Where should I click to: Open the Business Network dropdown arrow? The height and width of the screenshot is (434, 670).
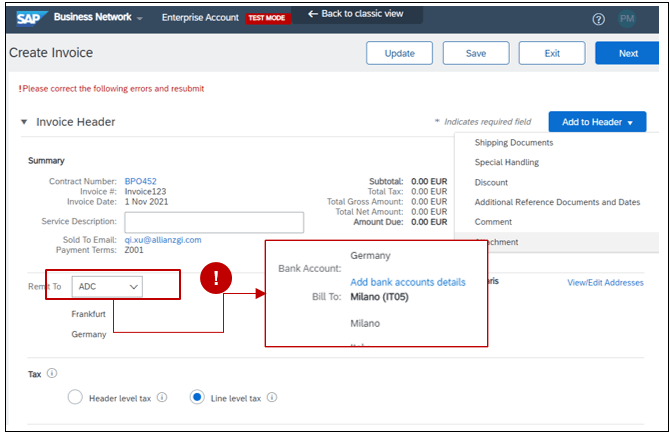pos(140,18)
